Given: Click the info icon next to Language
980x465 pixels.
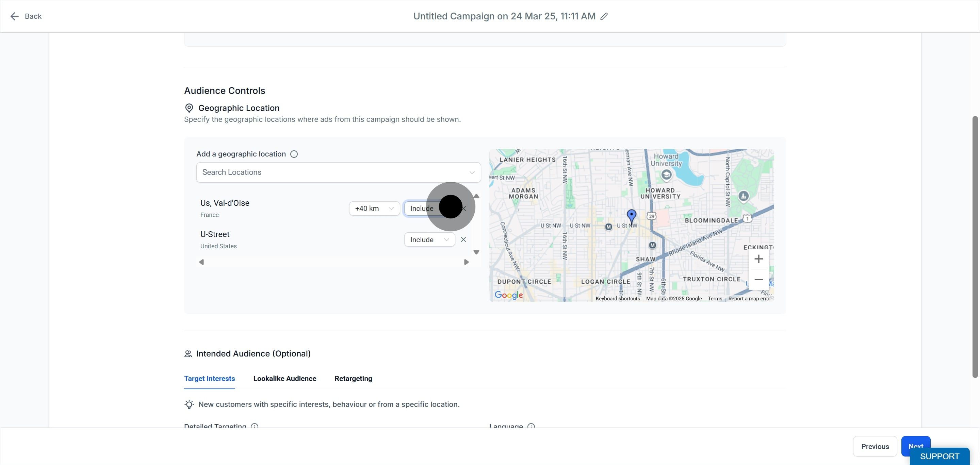Looking at the screenshot, I should (x=531, y=426).
